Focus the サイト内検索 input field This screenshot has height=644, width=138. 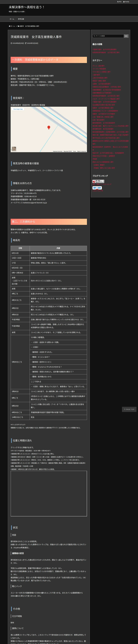108,36
